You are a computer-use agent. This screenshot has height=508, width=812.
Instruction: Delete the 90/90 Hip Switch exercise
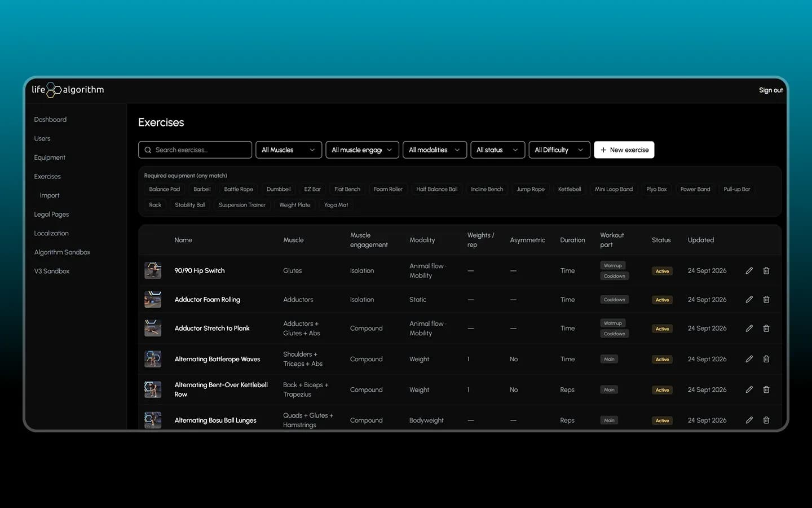tap(766, 271)
